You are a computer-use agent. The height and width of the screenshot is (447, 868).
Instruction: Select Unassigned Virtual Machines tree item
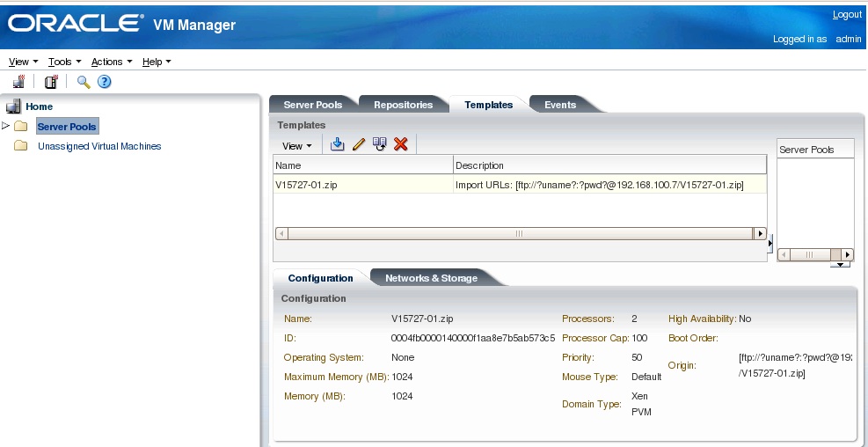[99, 146]
